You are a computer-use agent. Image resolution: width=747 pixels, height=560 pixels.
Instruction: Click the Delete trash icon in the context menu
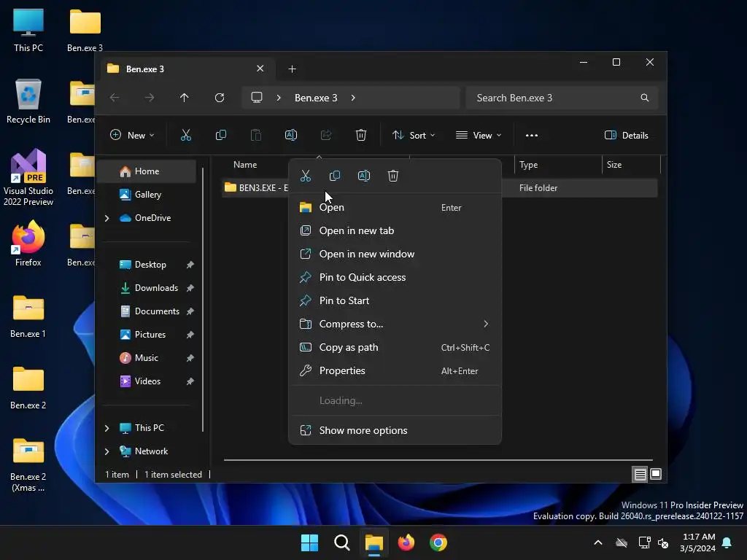coord(393,176)
